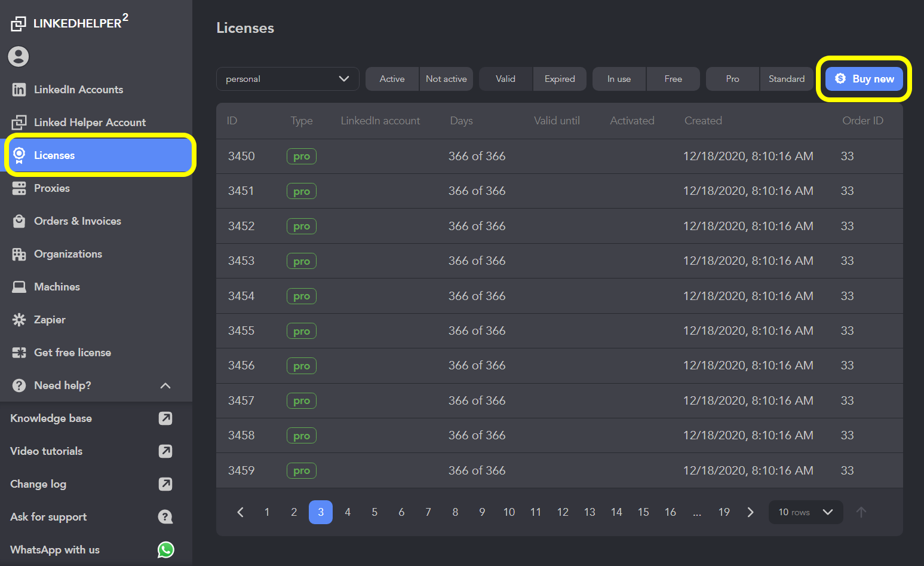This screenshot has width=924, height=566.
Task: Open the personal organization dropdown
Action: point(288,79)
